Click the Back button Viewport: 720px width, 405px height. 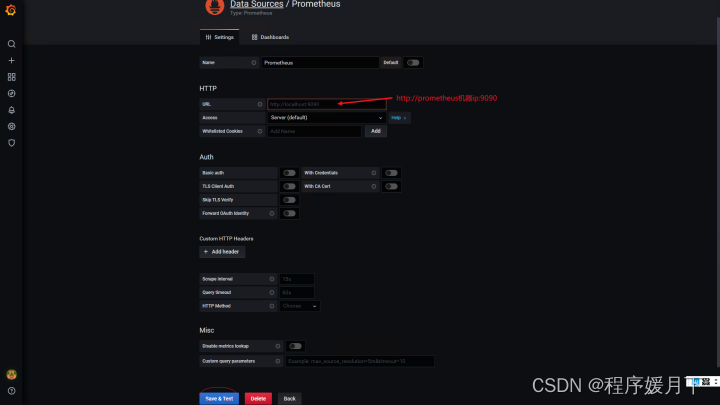[x=289, y=399]
